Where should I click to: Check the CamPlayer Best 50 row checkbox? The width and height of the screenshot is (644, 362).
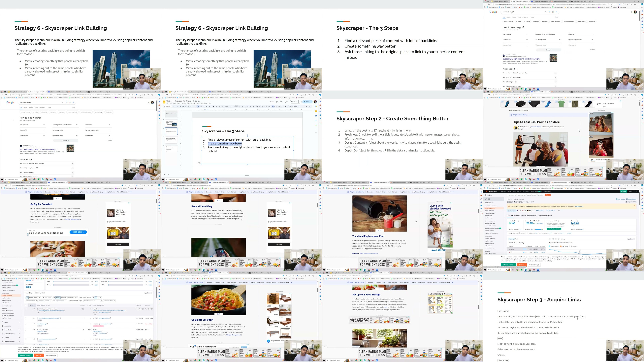[26, 330]
